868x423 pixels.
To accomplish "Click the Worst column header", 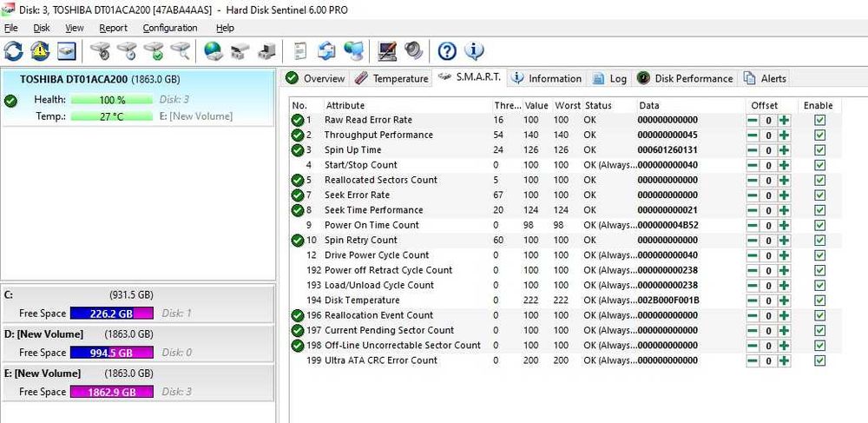I will (568, 105).
